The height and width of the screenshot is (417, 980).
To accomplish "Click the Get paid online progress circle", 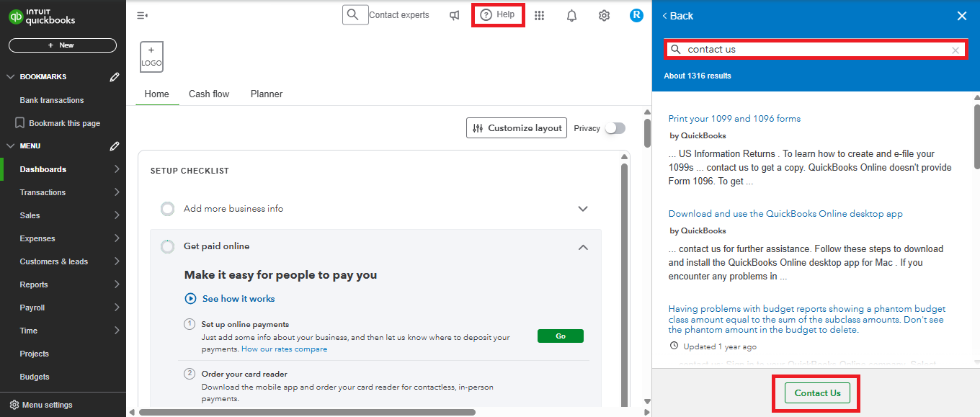I will (167, 246).
